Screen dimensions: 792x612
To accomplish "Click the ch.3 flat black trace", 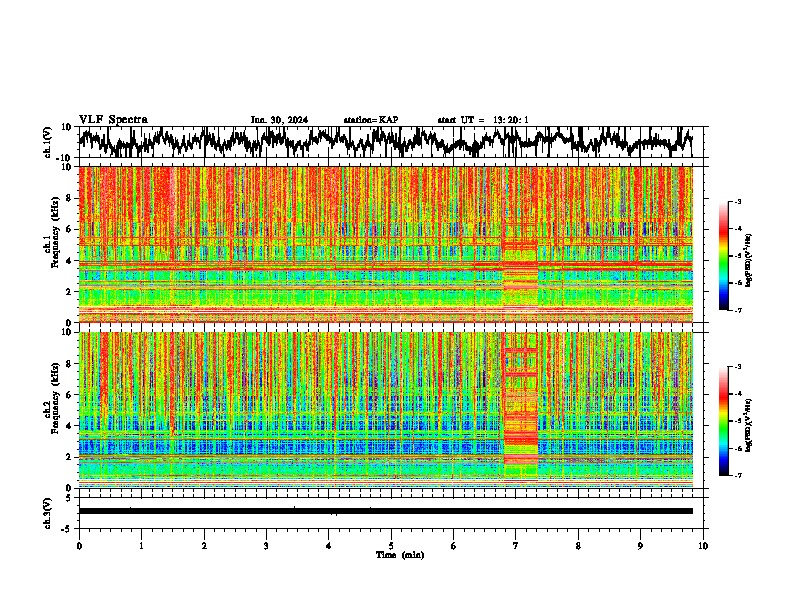I will pyautogui.click(x=386, y=511).
